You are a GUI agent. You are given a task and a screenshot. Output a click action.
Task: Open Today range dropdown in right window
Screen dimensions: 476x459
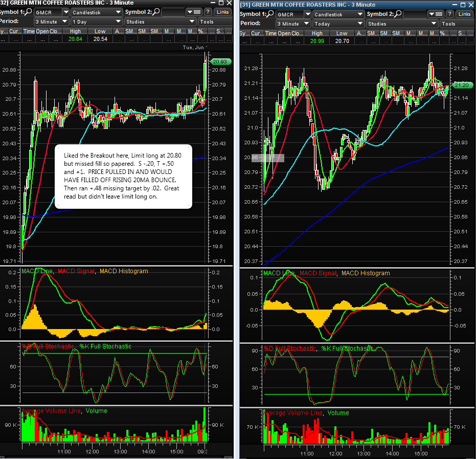(x=338, y=24)
